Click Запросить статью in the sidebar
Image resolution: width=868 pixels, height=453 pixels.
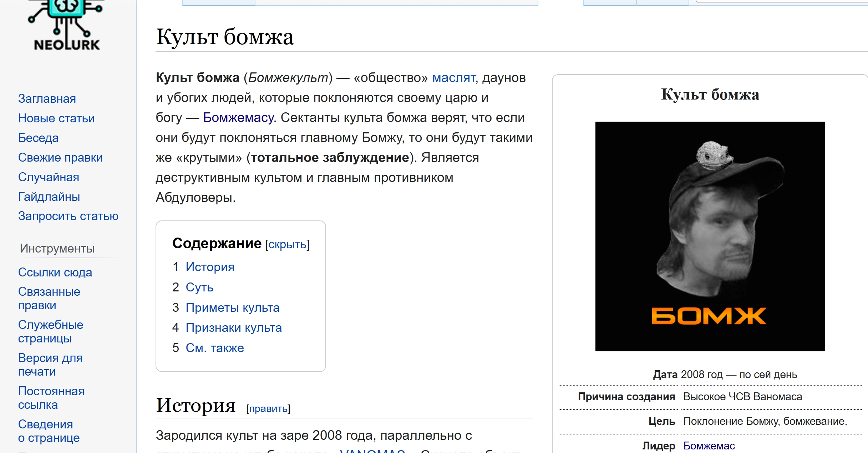coord(68,216)
